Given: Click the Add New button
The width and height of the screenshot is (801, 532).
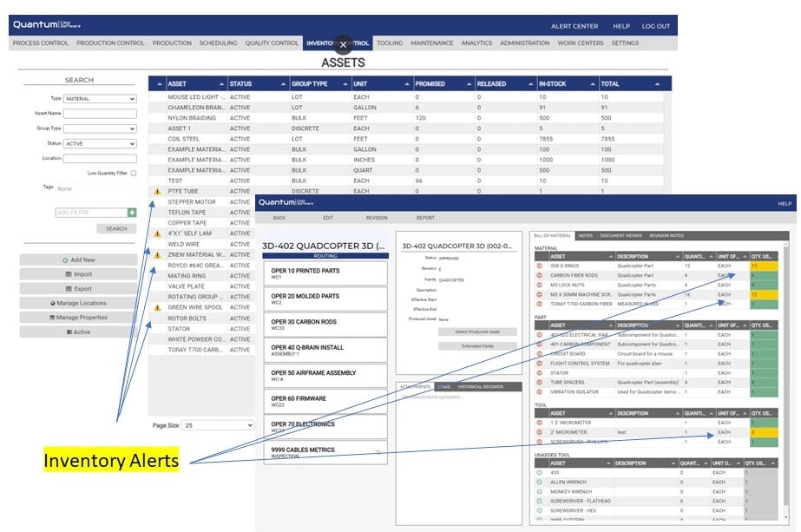Looking at the screenshot, I should coord(78,259).
